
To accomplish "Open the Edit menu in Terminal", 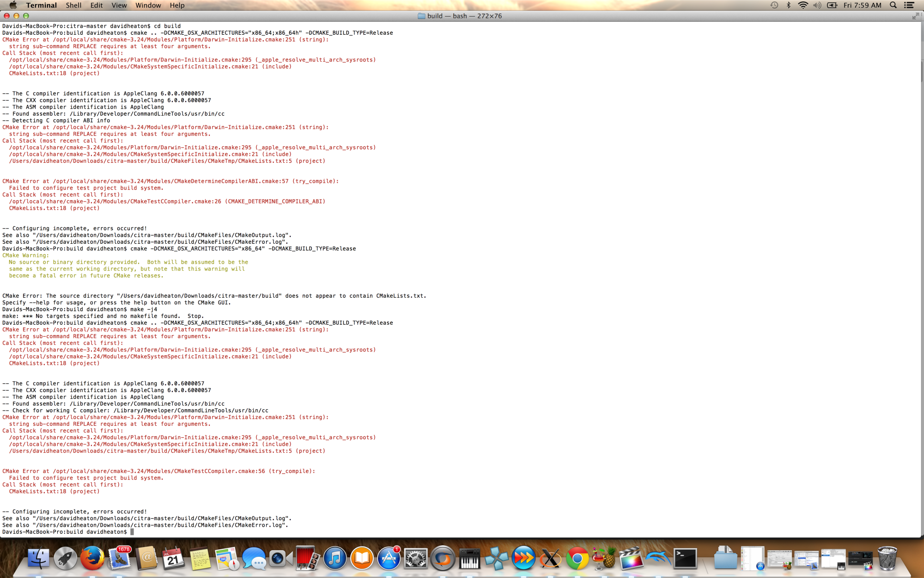I will [x=97, y=5].
